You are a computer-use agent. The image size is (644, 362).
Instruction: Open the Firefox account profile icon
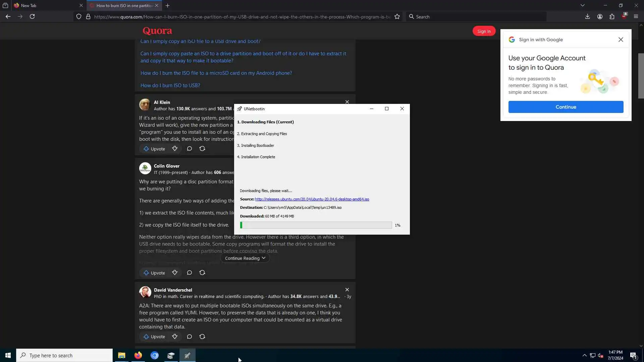(600, 16)
